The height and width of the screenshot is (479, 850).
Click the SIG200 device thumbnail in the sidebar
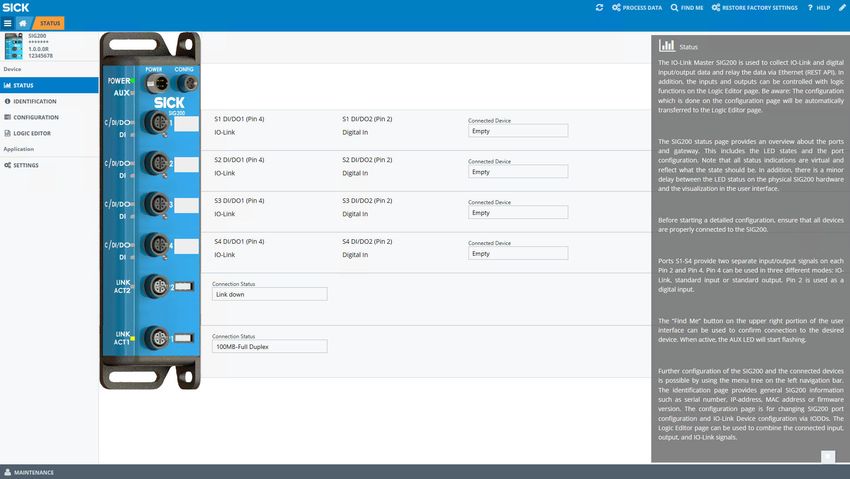[14, 46]
